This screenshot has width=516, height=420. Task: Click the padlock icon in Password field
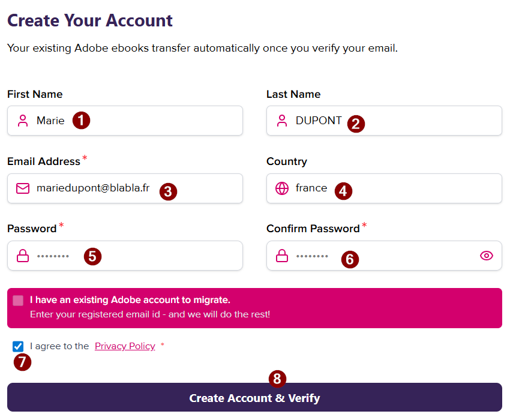tap(23, 256)
